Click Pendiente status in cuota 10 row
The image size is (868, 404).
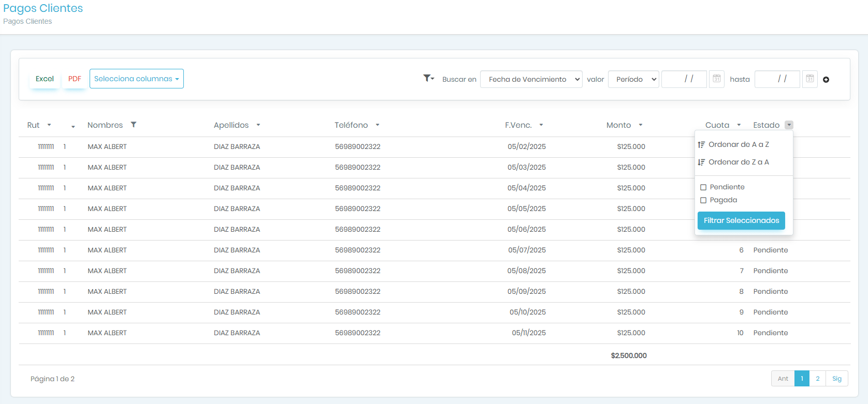[771, 333]
